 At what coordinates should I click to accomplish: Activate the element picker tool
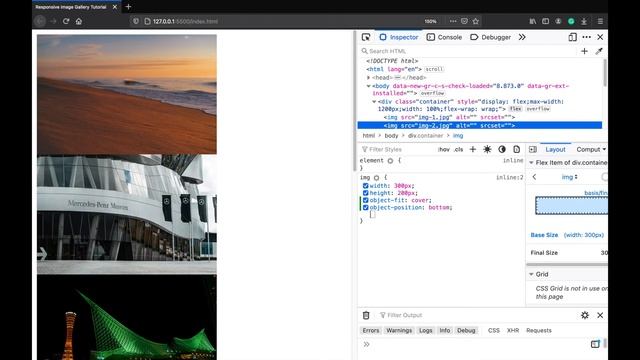pyautogui.click(x=366, y=37)
